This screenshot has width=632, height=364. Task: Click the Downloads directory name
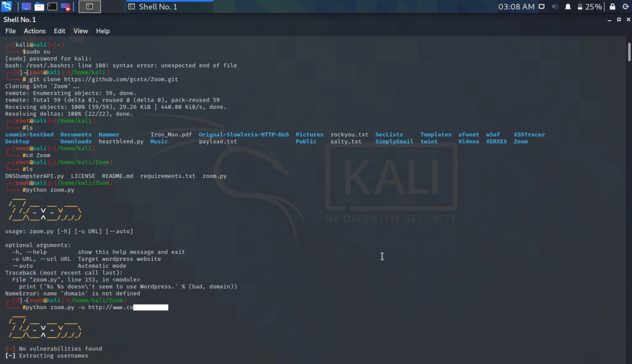point(76,141)
